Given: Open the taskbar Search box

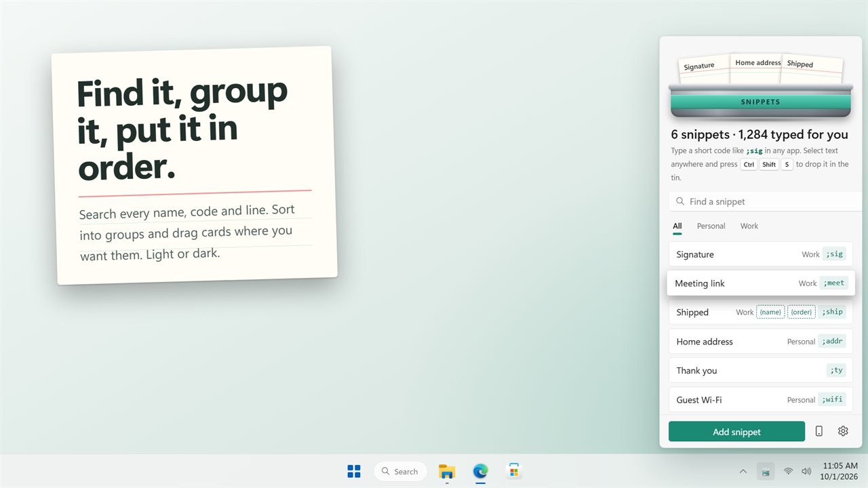Looking at the screenshot, I should (x=400, y=471).
